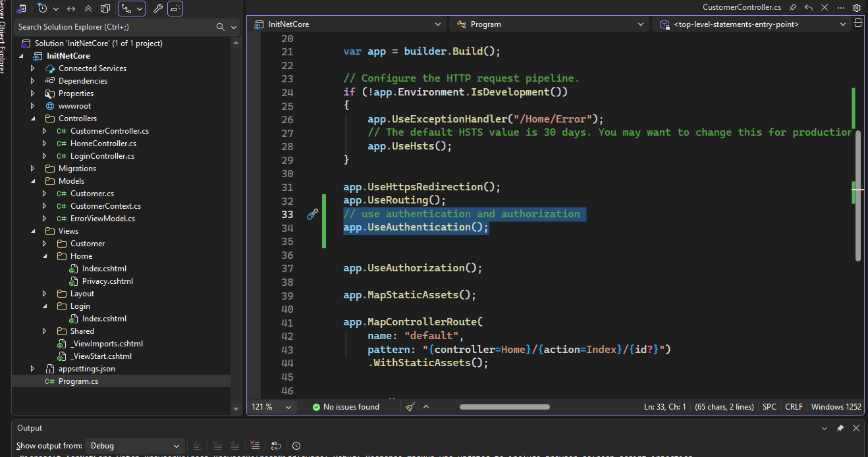The height and width of the screenshot is (457, 868).
Task: Select Program.cs in Solution Explorer
Action: click(x=78, y=381)
